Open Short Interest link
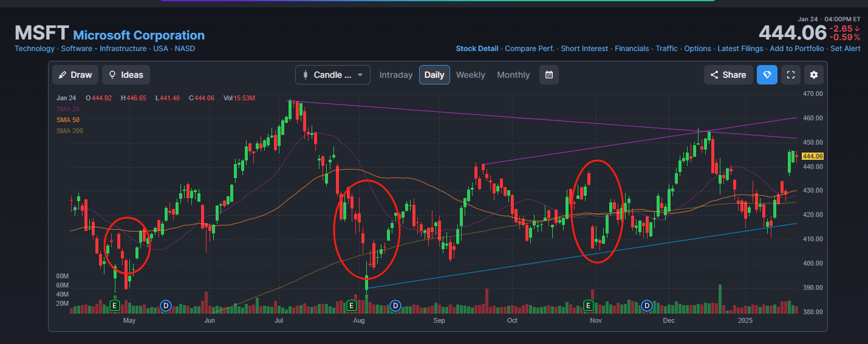 pos(584,49)
